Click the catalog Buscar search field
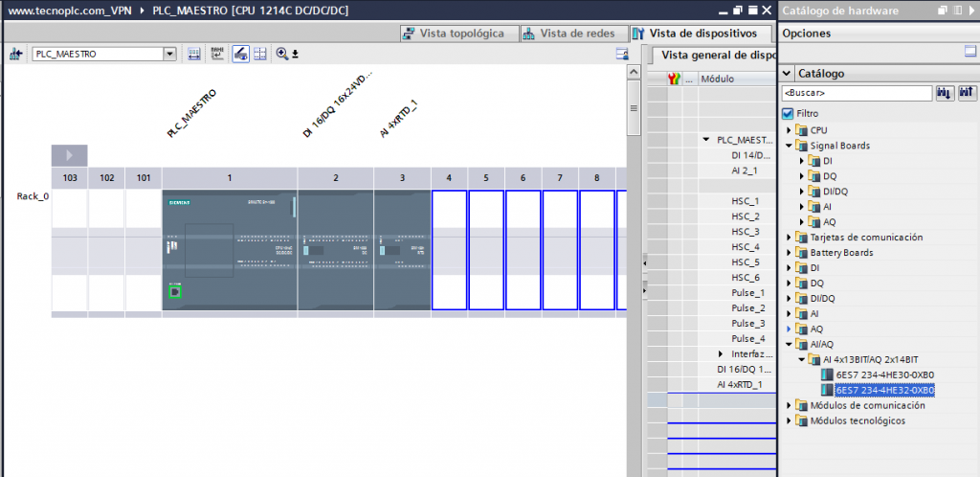 857,94
